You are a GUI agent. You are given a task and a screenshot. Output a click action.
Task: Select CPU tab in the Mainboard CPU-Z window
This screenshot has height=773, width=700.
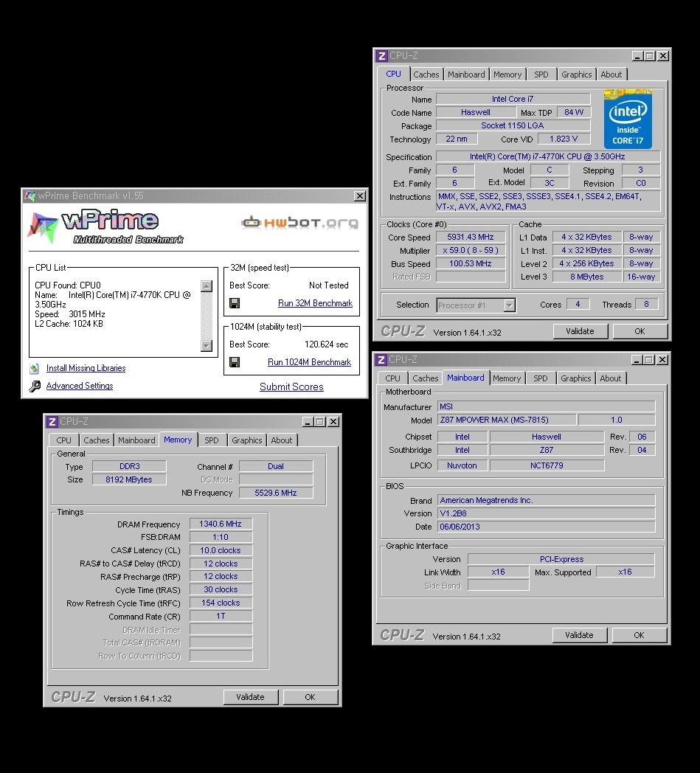pyautogui.click(x=393, y=378)
